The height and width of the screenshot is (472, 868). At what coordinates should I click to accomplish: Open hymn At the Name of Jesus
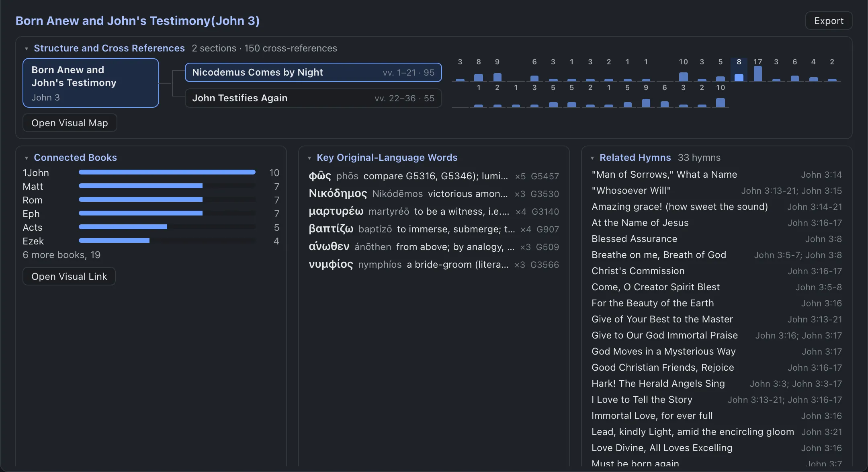(x=717, y=223)
